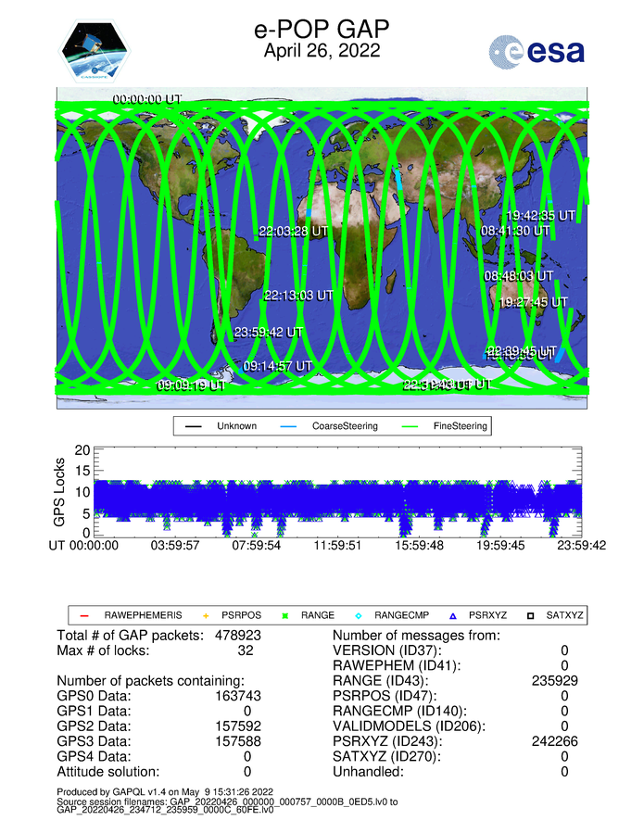Click the SATXYZ black square legend marker
This screenshot has width=644, height=833.
tap(535, 614)
